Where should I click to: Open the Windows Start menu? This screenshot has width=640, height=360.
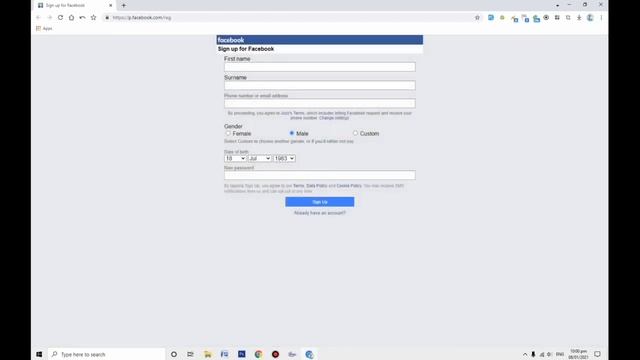point(39,354)
